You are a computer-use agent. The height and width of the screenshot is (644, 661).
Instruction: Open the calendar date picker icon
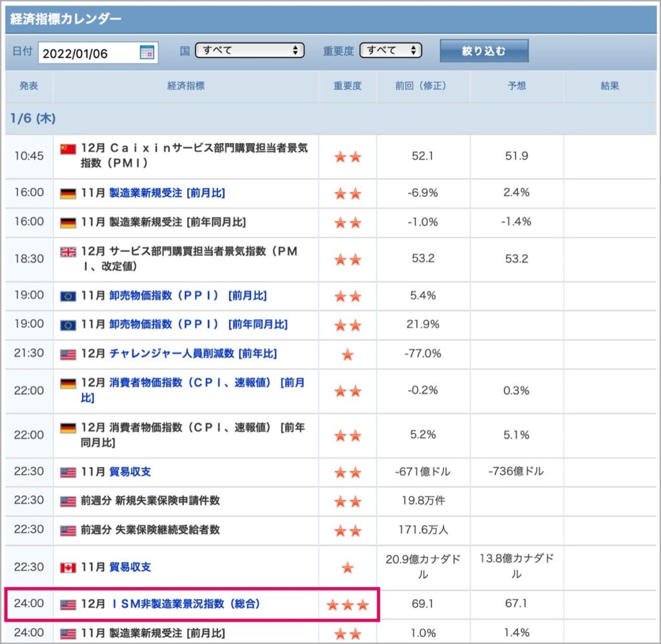coord(147,53)
